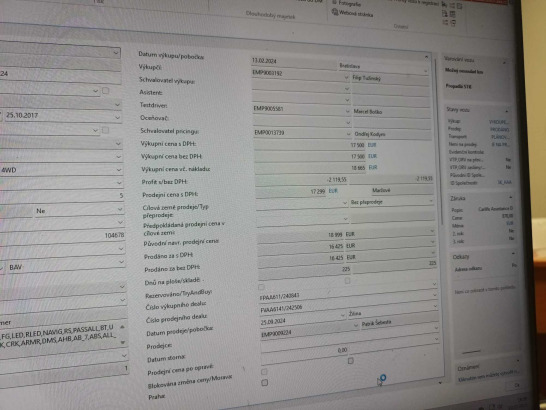Click the Oznámení create notification link
The image size is (546, 410).
489,375
